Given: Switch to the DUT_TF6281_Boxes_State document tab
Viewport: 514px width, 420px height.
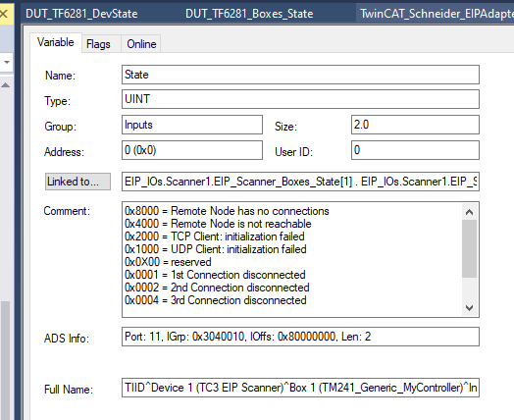Looking at the screenshot, I should (249, 14).
